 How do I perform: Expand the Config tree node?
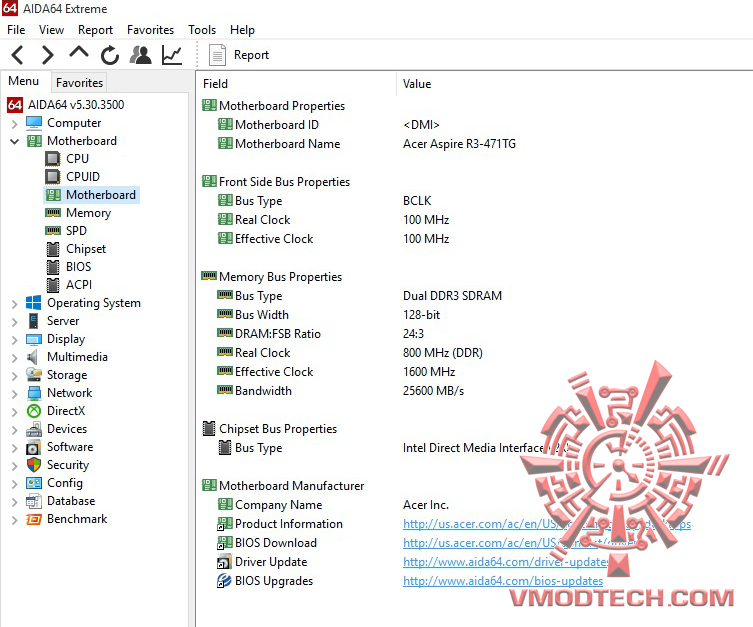(14, 484)
